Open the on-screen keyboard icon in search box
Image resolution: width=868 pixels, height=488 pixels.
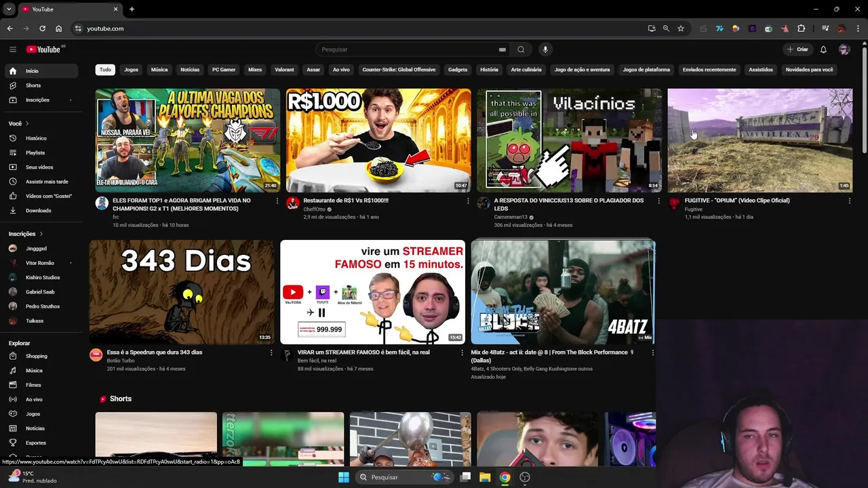coord(502,49)
